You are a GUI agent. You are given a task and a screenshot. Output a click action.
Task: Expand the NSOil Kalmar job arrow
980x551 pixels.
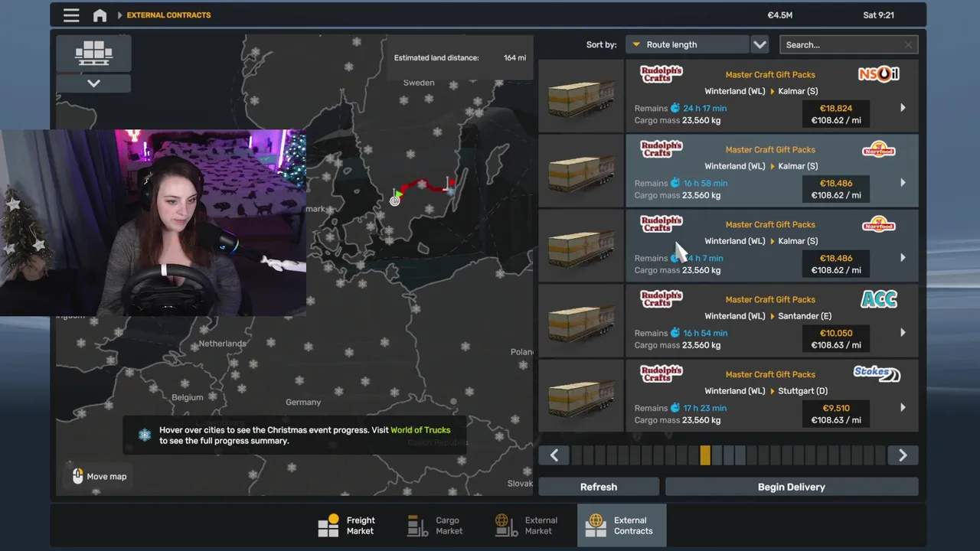(x=903, y=108)
